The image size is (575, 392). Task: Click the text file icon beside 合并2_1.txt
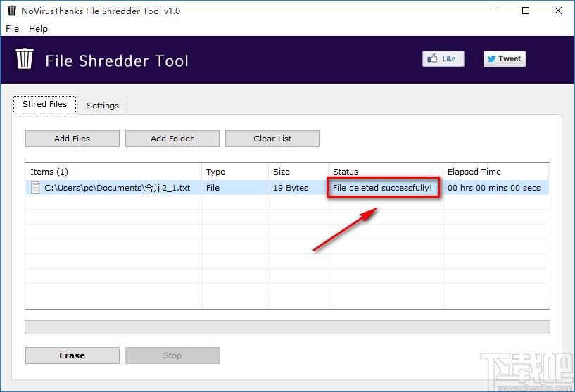point(36,187)
